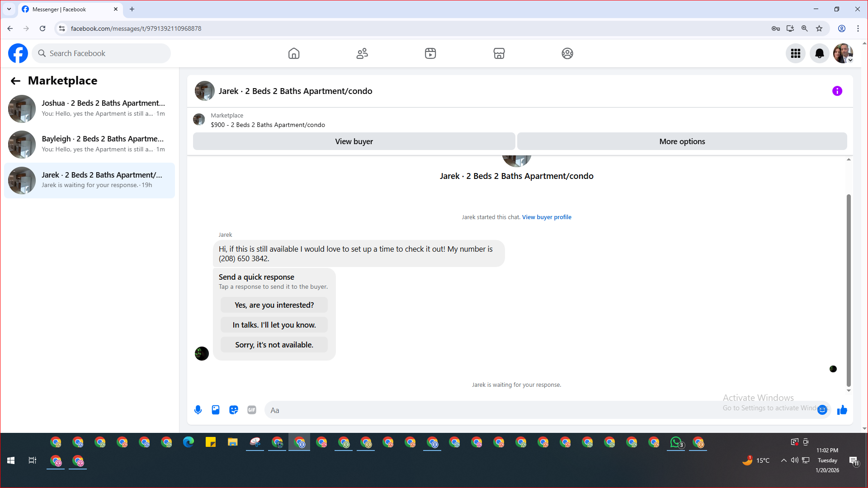Open the tab search dropdown arrow
868x488 pixels.
[x=9, y=9]
